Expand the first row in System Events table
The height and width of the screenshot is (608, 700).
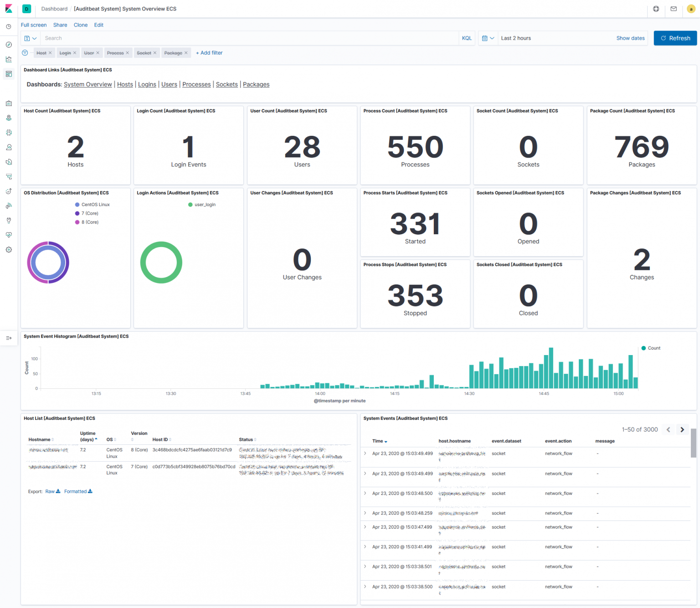365,453
